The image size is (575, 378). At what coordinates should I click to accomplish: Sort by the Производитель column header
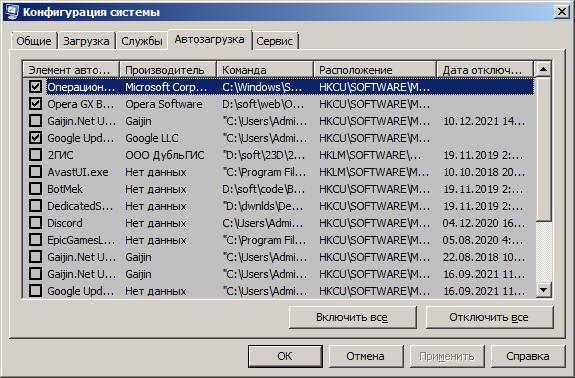(x=168, y=70)
